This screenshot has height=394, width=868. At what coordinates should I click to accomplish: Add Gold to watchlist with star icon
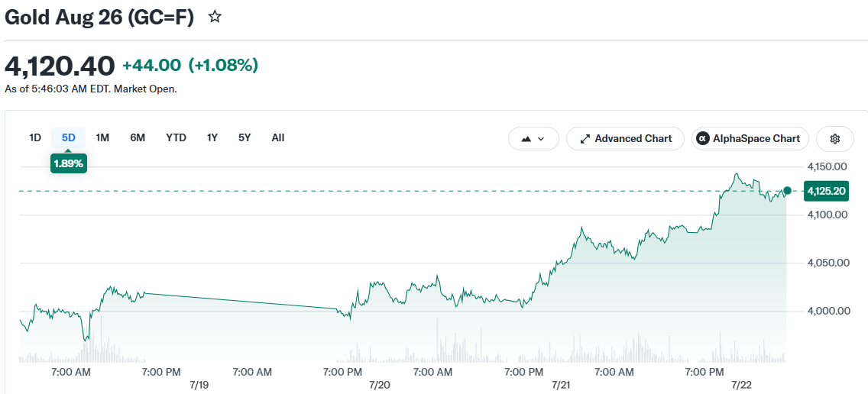point(215,17)
